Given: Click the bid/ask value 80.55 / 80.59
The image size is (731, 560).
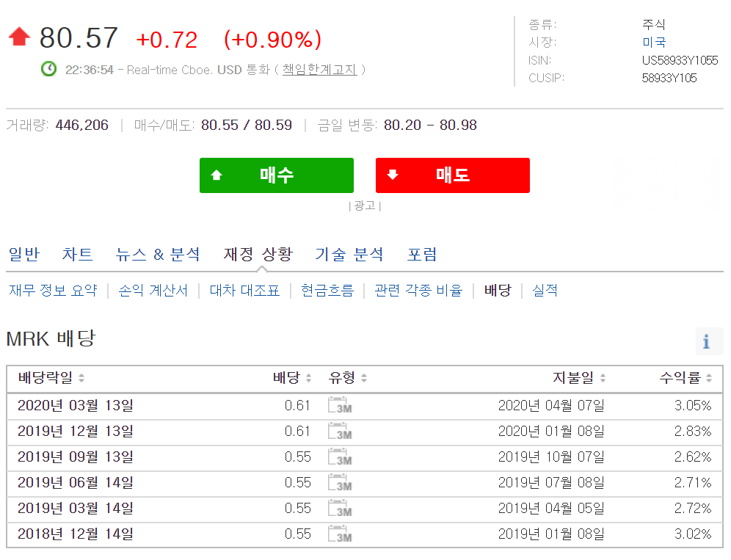Looking at the screenshot, I should click(x=247, y=125).
